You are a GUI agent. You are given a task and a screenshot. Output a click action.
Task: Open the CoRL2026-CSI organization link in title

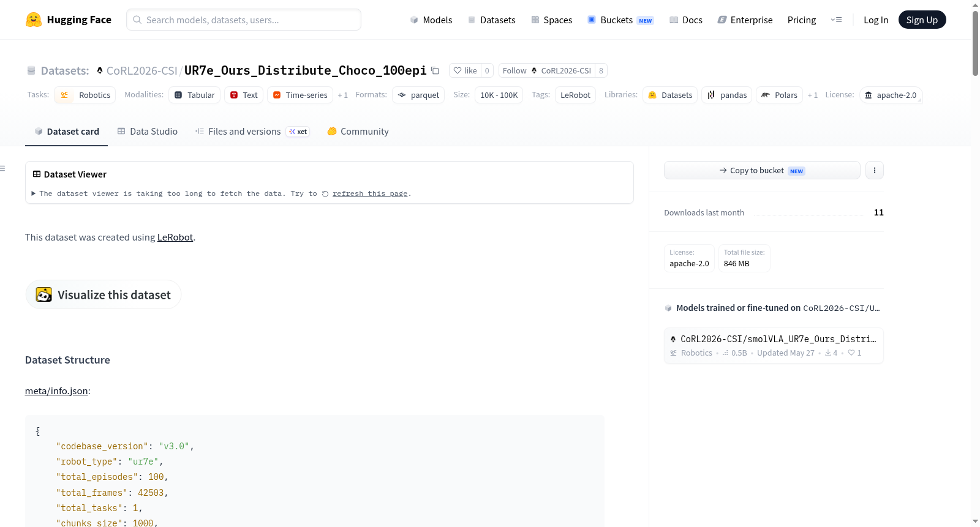pos(141,70)
